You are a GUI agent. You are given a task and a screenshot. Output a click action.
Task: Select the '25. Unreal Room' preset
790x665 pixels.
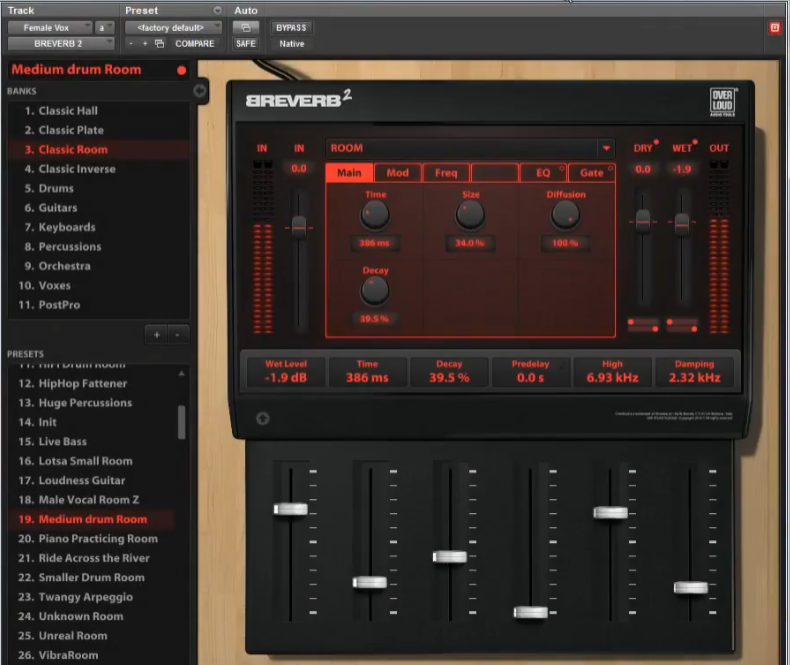pos(92,636)
